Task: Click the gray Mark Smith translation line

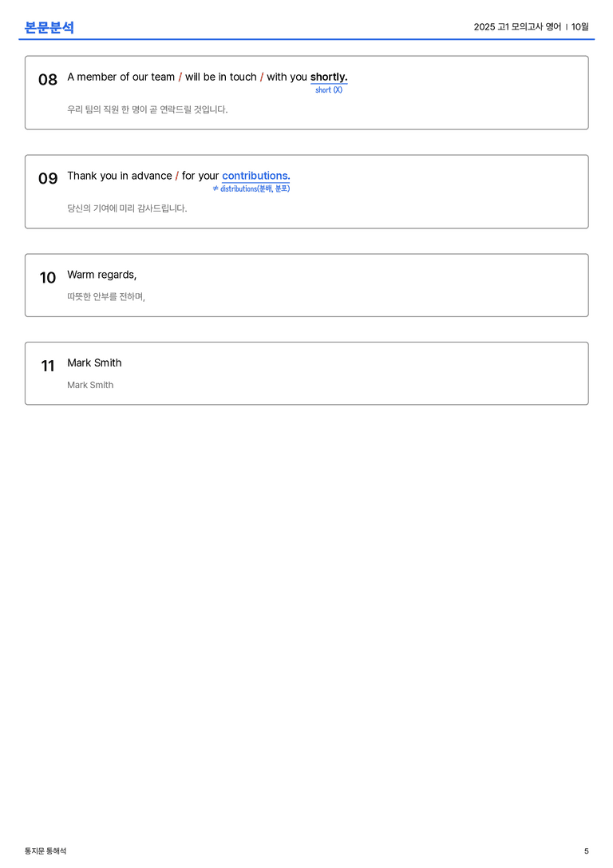Action: pyautogui.click(x=90, y=385)
